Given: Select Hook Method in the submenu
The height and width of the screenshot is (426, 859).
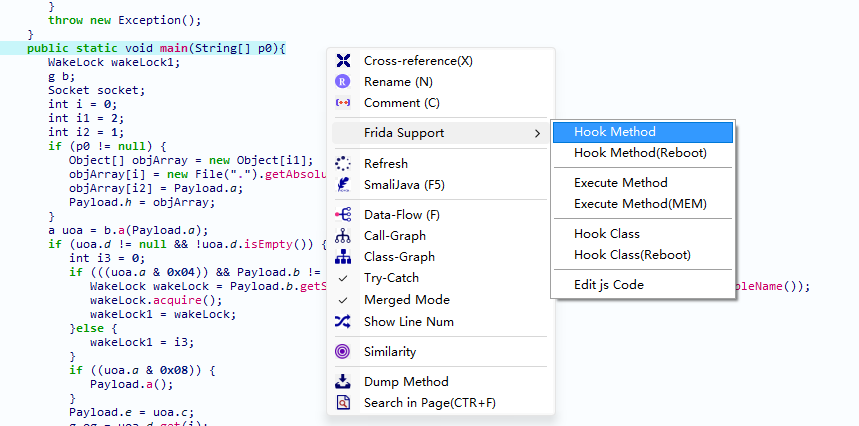Looking at the screenshot, I should point(615,132).
